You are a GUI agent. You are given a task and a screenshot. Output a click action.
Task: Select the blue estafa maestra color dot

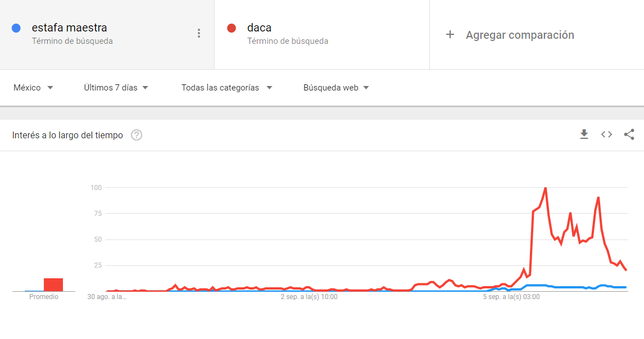[x=16, y=28]
